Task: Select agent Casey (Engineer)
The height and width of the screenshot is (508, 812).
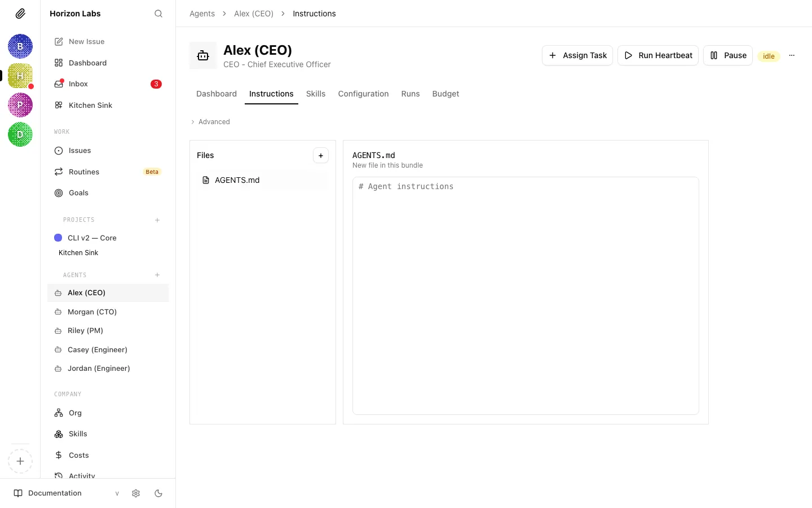Action: click(x=108, y=349)
